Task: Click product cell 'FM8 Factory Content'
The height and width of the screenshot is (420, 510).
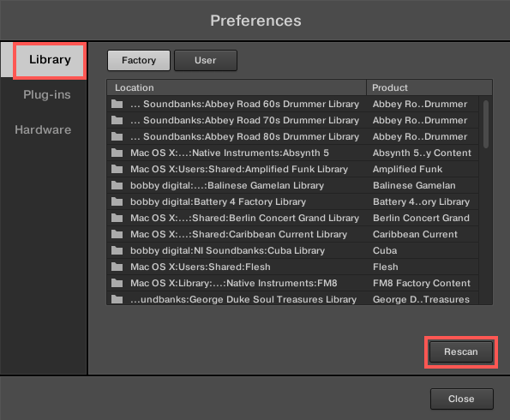Action: (422, 283)
